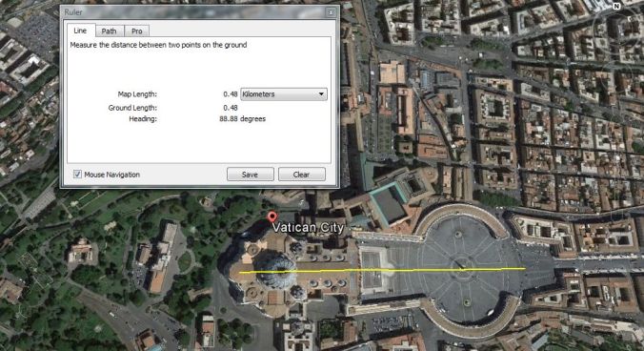Click the Vatican City red placemark pin
This screenshot has height=351, width=644.
pos(272,217)
